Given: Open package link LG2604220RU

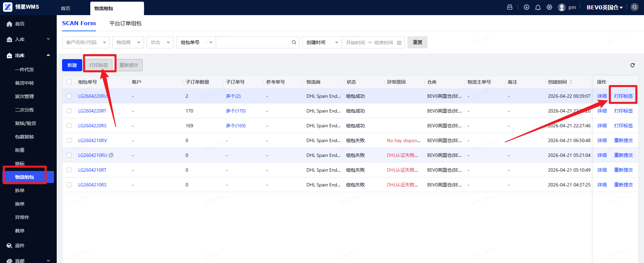Looking at the screenshot, I should 93,96.
